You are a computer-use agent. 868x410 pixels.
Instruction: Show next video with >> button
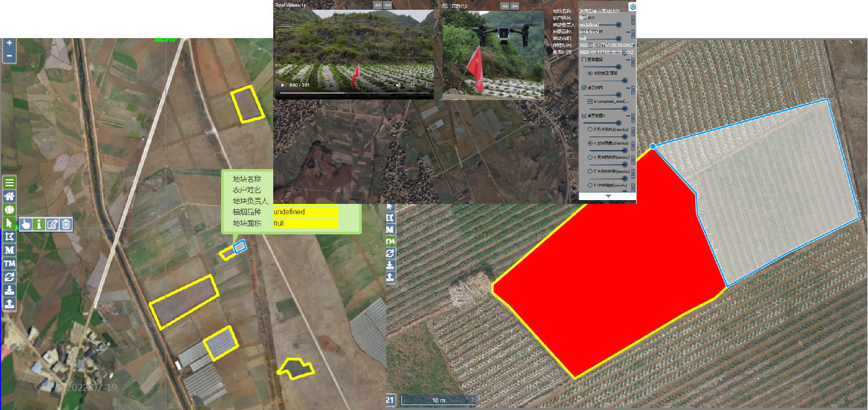point(387,5)
